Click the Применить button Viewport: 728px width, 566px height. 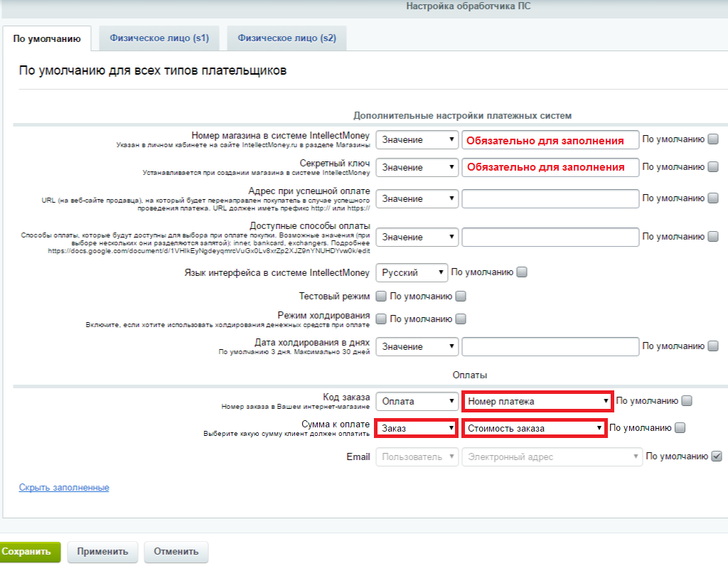pyautogui.click(x=102, y=552)
